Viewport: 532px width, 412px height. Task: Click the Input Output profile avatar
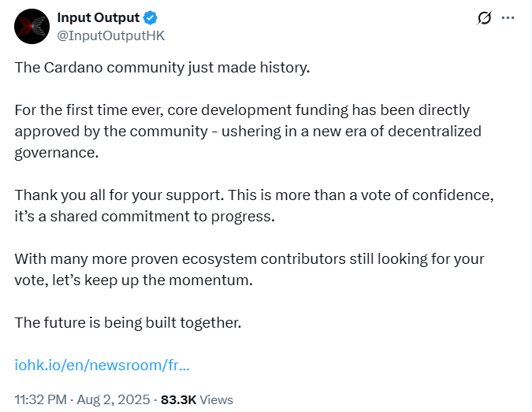[32, 26]
